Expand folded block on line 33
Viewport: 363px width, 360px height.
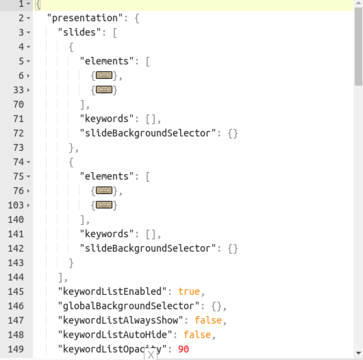104,90
